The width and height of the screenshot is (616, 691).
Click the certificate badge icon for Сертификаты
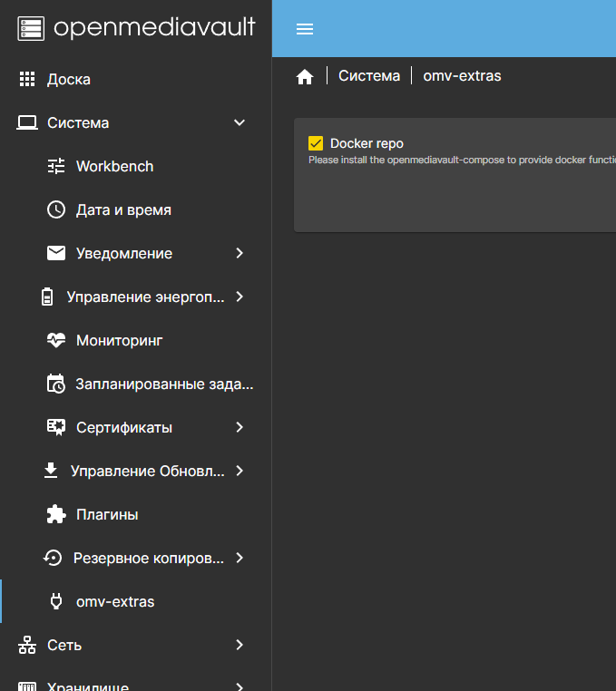pyautogui.click(x=56, y=427)
